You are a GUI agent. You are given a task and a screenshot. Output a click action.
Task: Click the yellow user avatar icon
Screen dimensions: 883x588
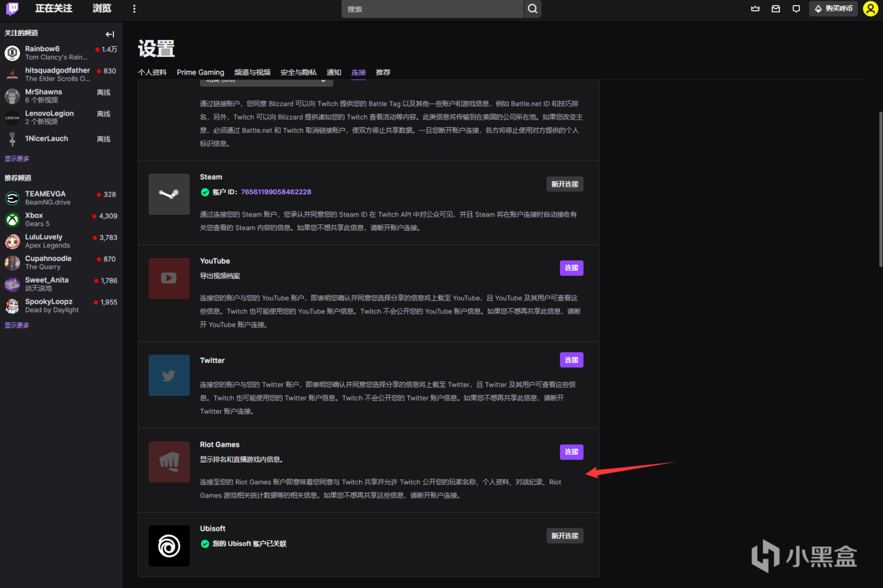pyautogui.click(x=870, y=9)
